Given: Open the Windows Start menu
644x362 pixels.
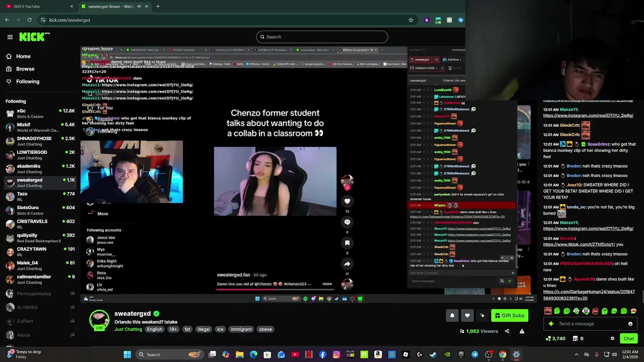Looking at the screenshot, I should [x=127, y=355].
